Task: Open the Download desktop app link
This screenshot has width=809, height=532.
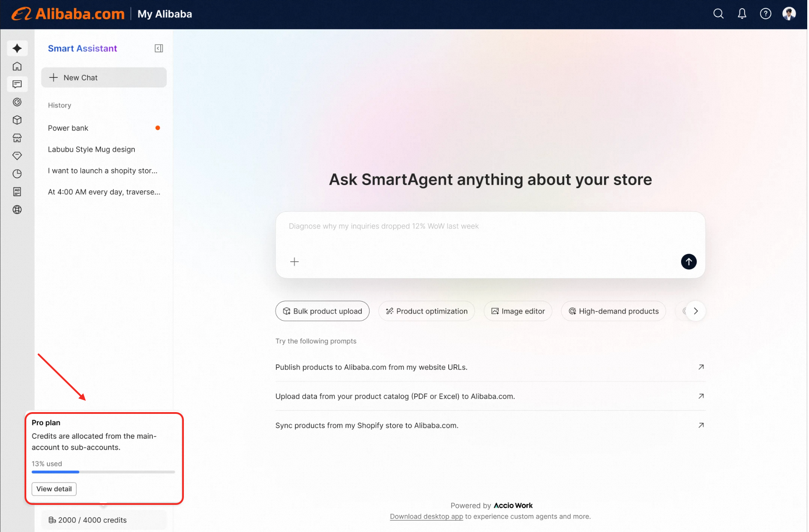Action: tap(426, 516)
